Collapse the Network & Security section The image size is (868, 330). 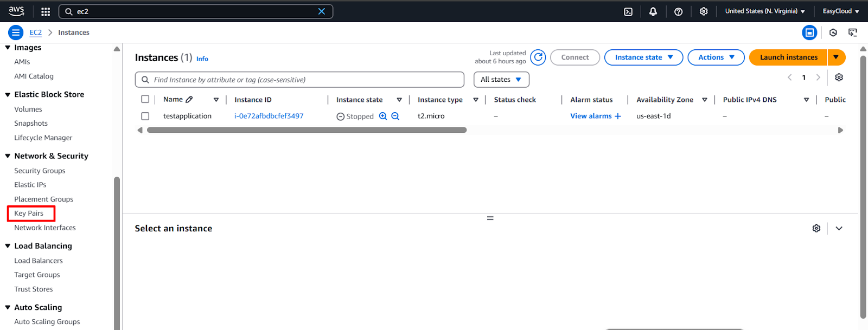[8, 156]
